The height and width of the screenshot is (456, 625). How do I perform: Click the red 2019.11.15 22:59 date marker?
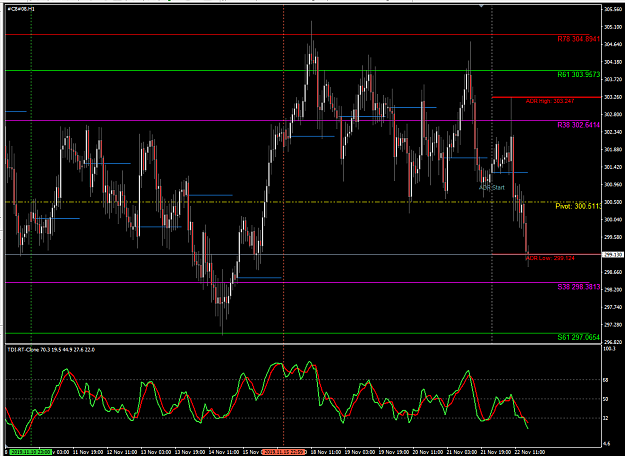[x=284, y=452]
